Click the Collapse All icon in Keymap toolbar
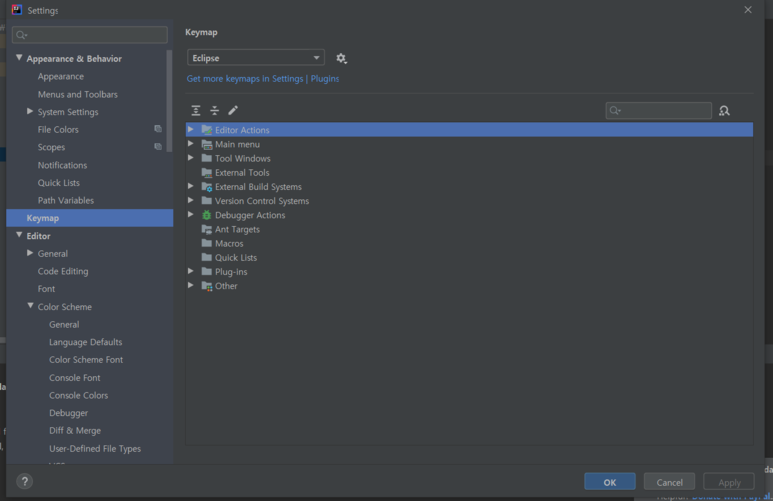The height and width of the screenshot is (501, 773). pyautogui.click(x=214, y=110)
